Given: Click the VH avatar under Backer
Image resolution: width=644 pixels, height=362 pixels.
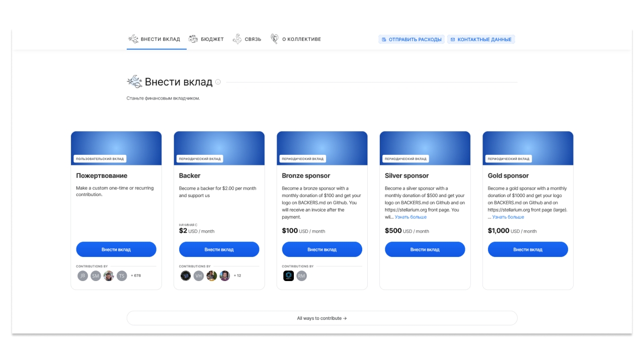Looking at the screenshot, I should [199, 276].
